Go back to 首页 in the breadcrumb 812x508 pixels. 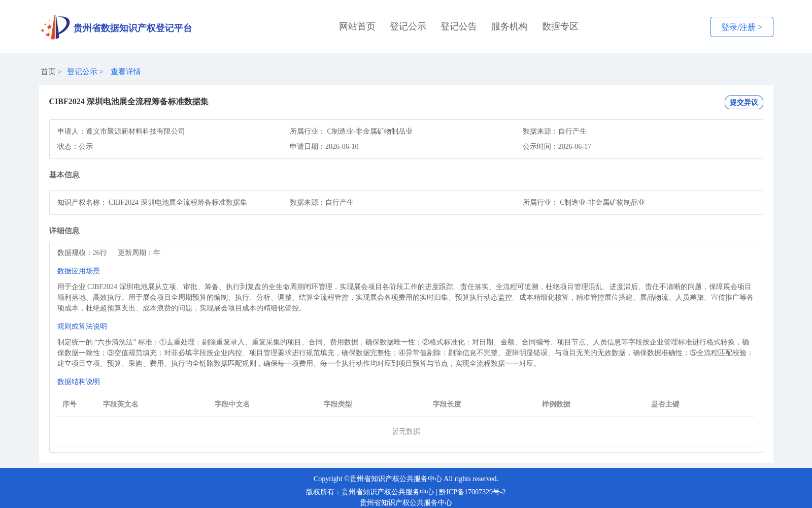pyautogui.click(x=48, y=72)
